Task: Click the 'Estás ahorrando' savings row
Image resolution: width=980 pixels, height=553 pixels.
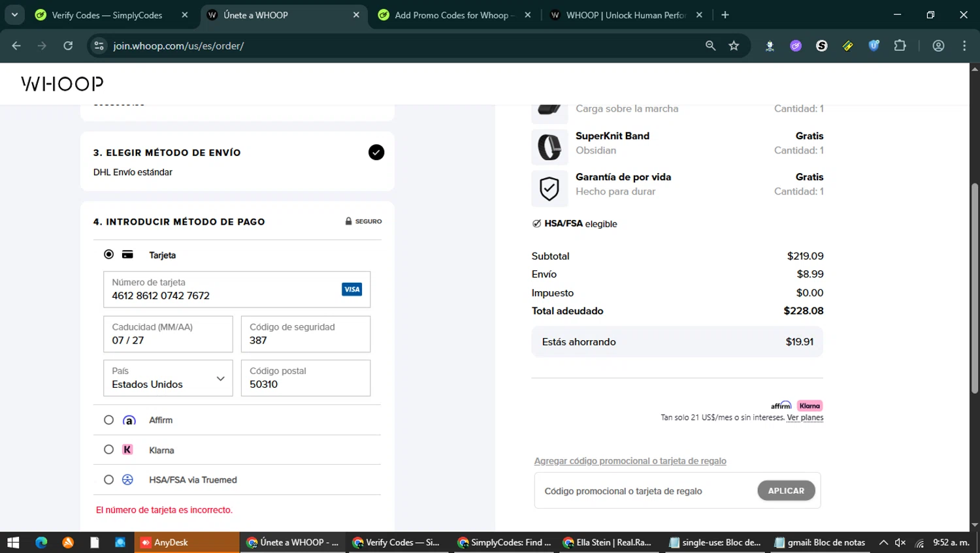Action: point(677,341)
